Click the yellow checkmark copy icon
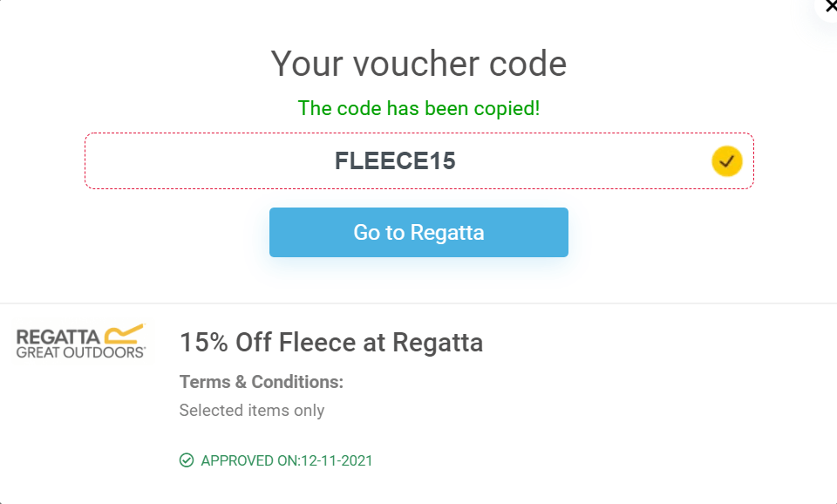This screenshot has width=837, height=504. 726,160
